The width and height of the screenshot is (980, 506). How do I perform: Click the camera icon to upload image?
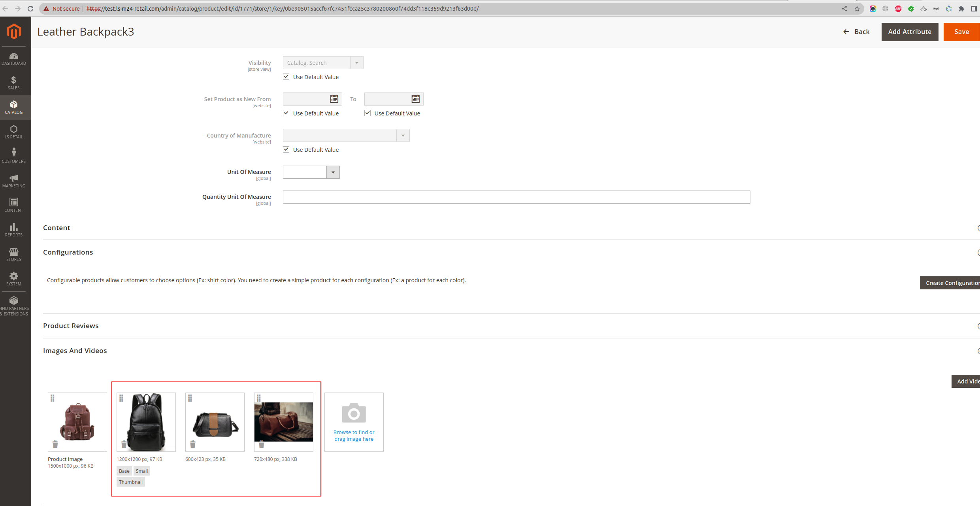(x=354, y=413)
